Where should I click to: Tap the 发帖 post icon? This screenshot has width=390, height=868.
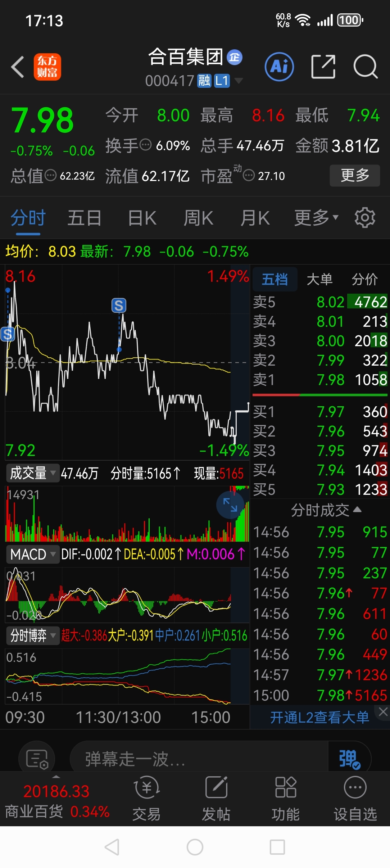click(216, 799)
